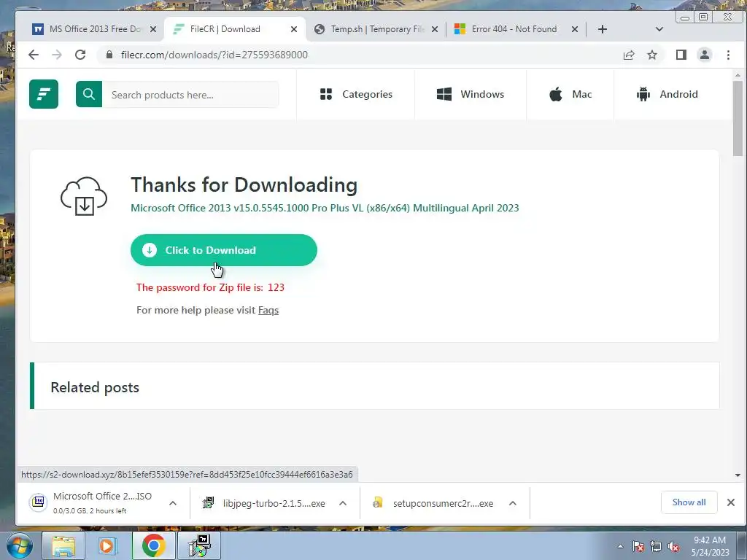Screen dimensions: 747x560
Task: Open the Categories menu
Action: coord(356,94)
